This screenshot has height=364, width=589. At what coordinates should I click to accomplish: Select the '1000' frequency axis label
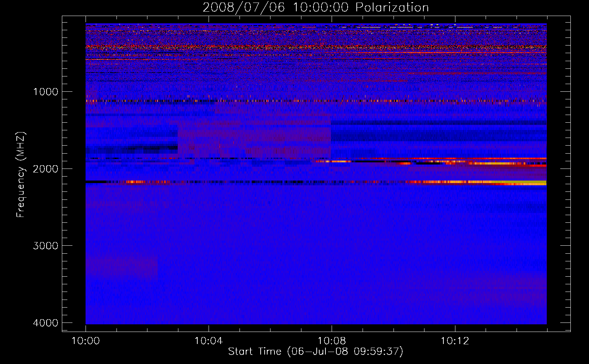pos(46,92)
